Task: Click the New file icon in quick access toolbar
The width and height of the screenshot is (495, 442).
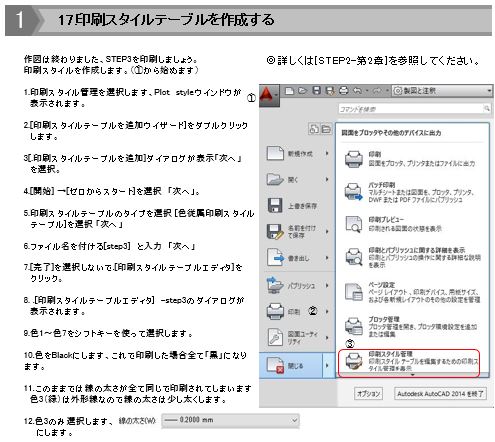Action: (x=289, y=91)
